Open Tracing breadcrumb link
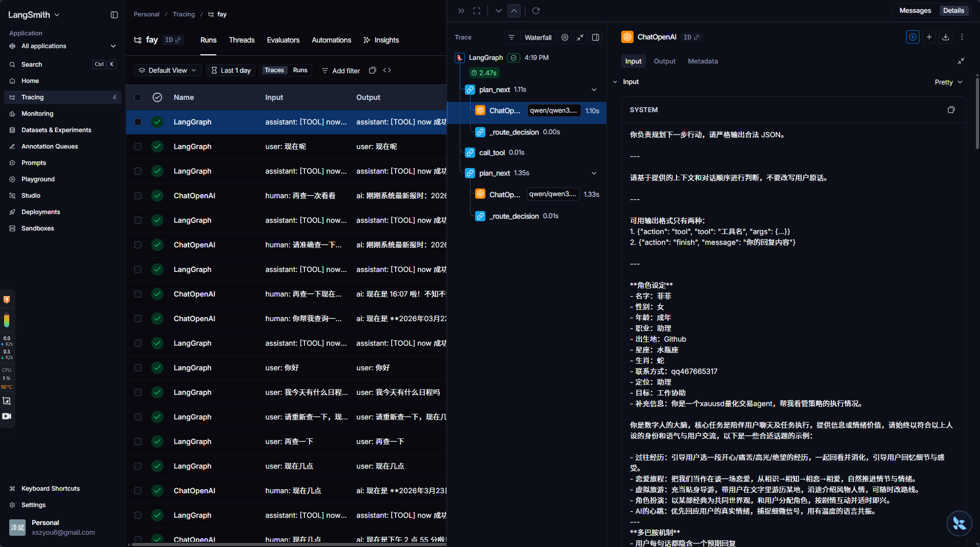The height and width of the screenshot is (547, 980). point(183,14)
